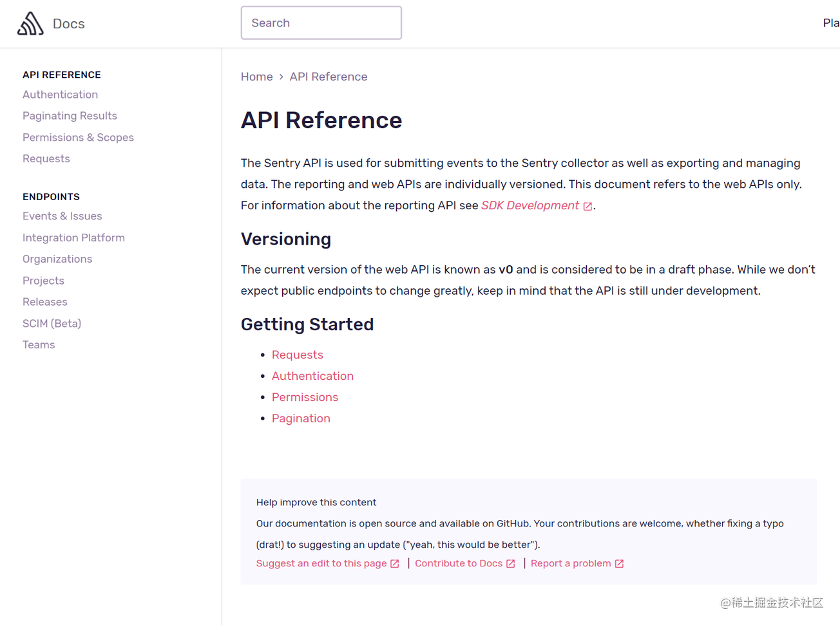This screenshot has width=840, height=625.
Task: Click Suggest an edit to this page
Action: click(x=321, y=563)
